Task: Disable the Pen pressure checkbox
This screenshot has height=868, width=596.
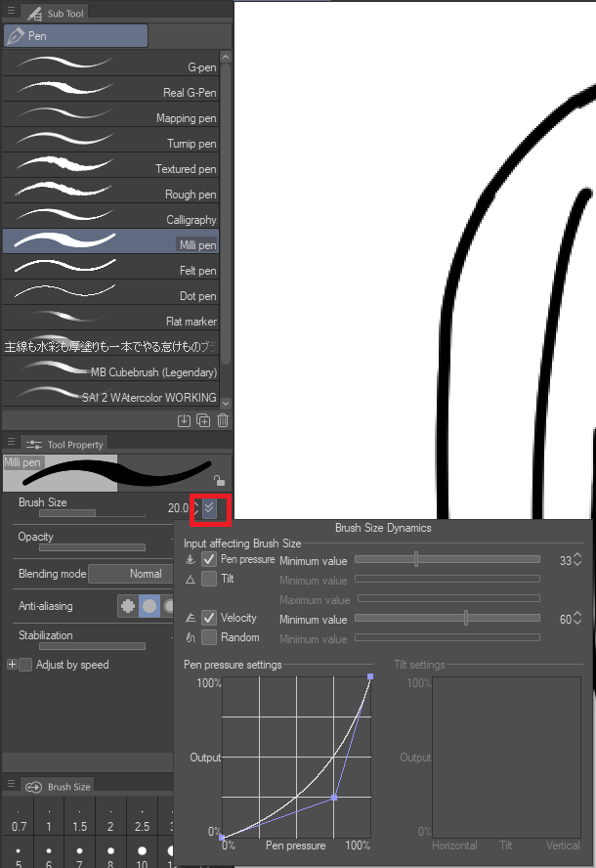Action: point(209,559)
